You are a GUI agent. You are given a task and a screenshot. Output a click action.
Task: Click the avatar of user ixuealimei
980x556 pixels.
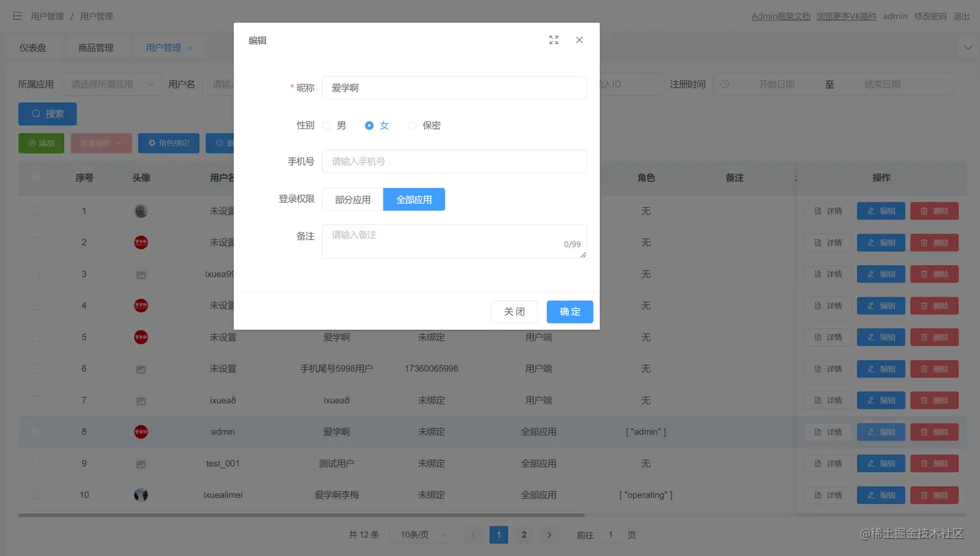pos(141,495)
